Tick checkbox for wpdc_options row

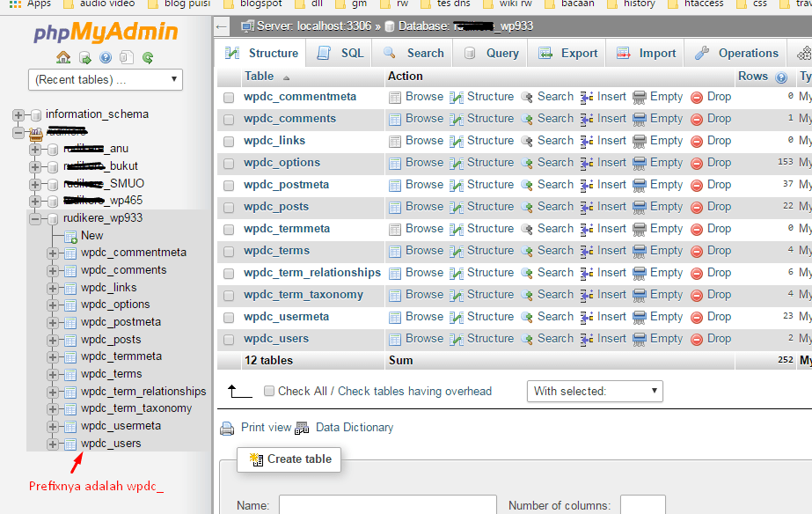click(229, 164)
